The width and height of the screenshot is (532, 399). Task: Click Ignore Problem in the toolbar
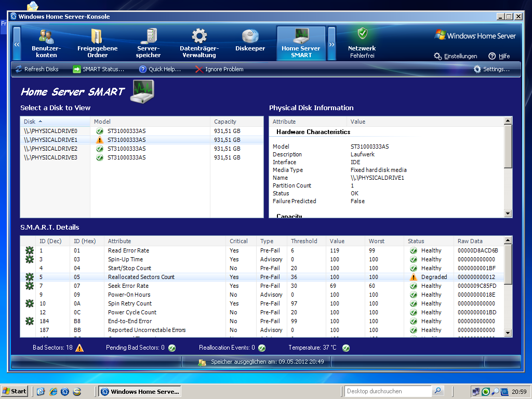219,69
